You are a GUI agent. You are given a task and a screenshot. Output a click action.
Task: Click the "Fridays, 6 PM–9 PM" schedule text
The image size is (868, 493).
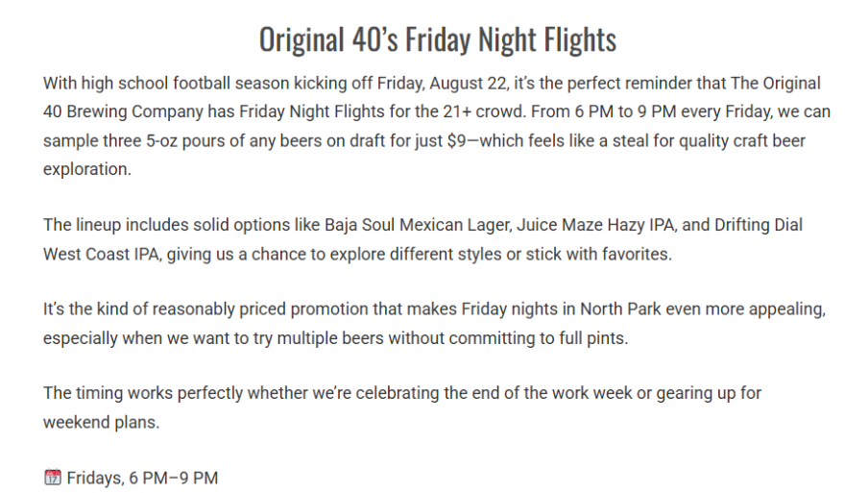click(x=142, y=478)
